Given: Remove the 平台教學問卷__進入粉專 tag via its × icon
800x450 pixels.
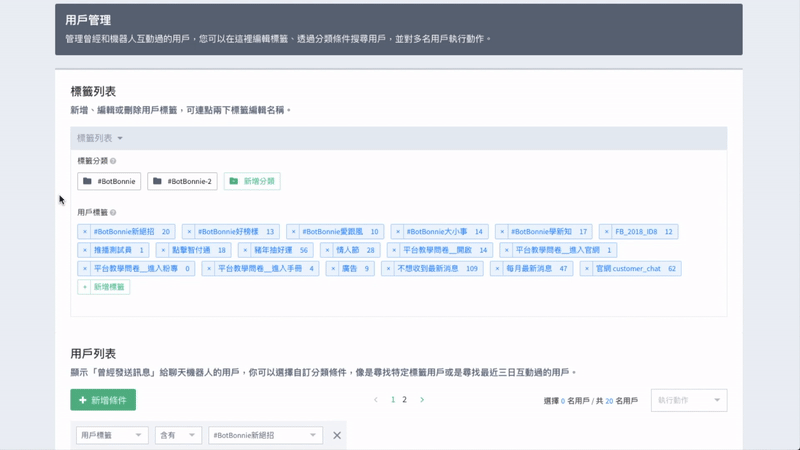Looking at the screenshot, I should (85, 268).
